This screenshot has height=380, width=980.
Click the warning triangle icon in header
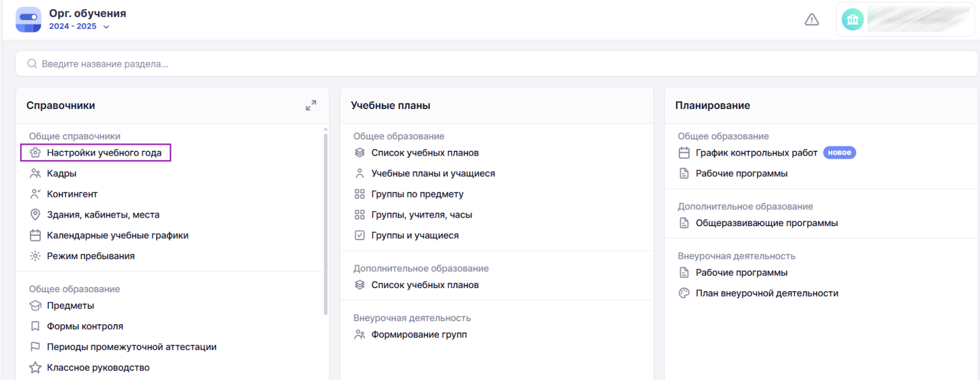(x=812, y=20)
